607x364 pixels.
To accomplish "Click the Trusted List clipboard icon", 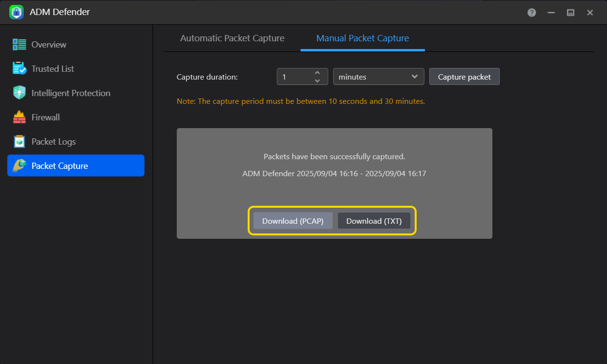I will (19, 69).
